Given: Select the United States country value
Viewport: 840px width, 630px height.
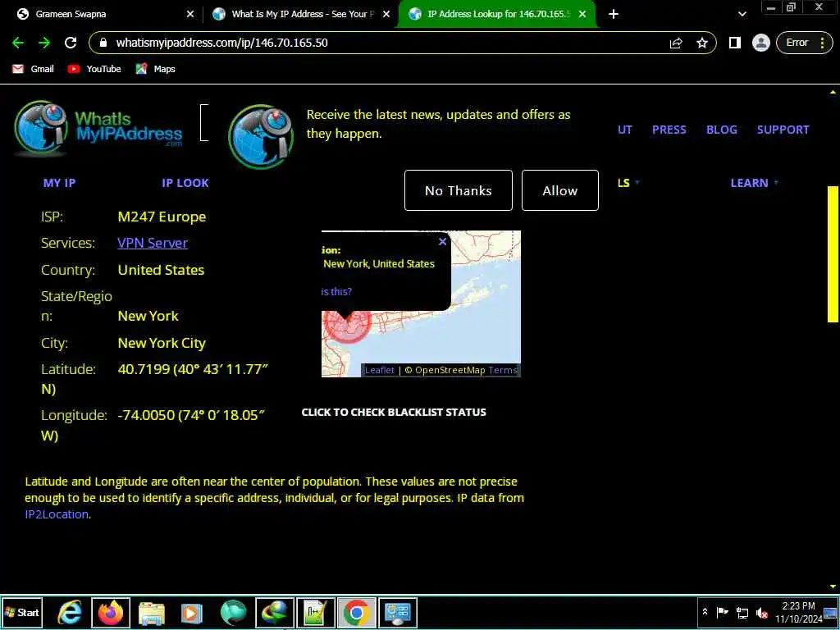Looking at the screenshot, I should coord(161,269).
